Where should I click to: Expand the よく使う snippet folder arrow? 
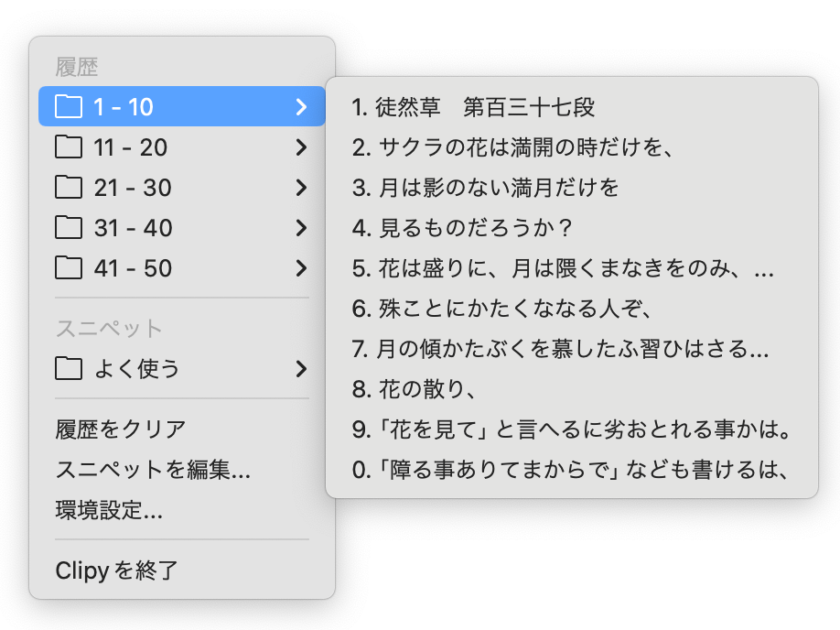point(301,369)
